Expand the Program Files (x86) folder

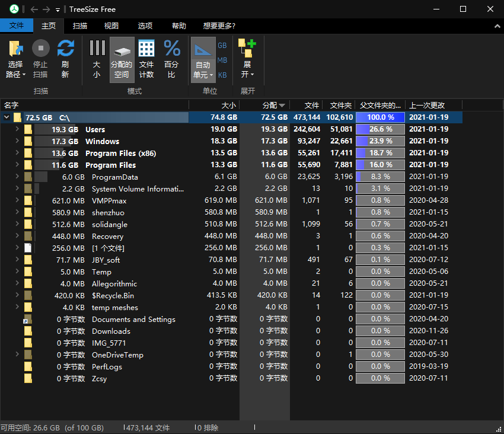click(x=17, y=153)
